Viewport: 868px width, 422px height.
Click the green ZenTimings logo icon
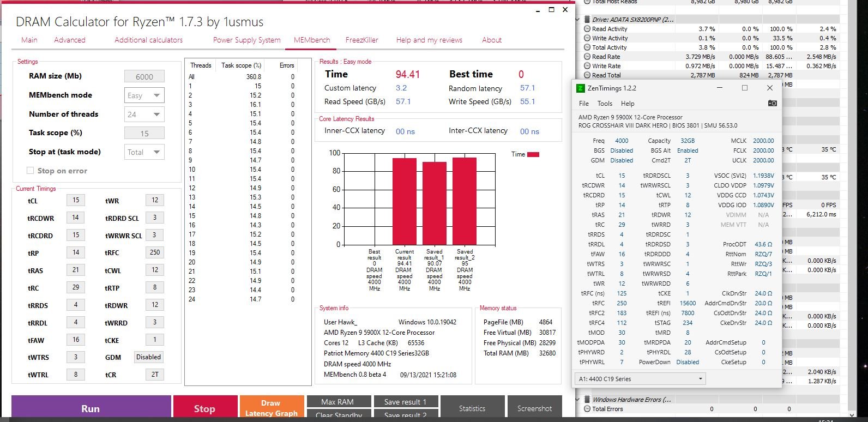[x=581, y=88]
